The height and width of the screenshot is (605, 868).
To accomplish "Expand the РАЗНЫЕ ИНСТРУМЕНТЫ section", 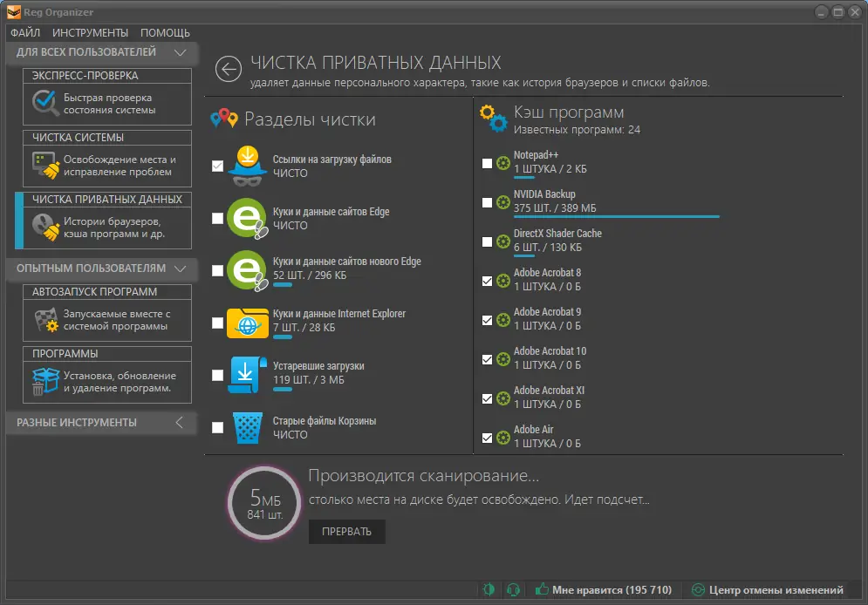I will pos(102,423).
